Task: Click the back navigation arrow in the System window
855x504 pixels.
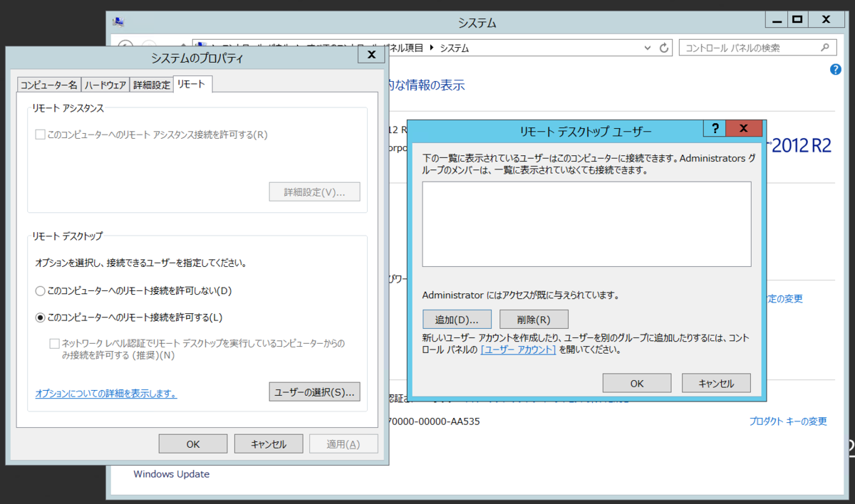Action: [x=125, y=47]
